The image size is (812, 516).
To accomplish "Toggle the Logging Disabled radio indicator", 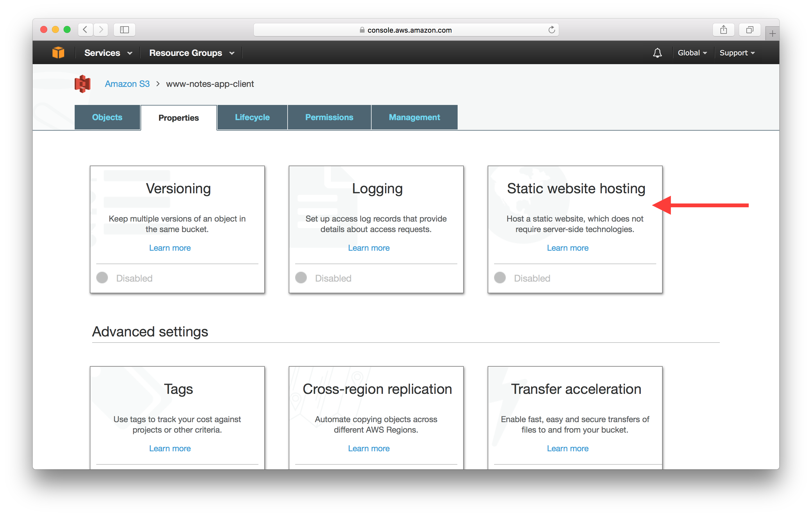I will [x=301, y=278].
